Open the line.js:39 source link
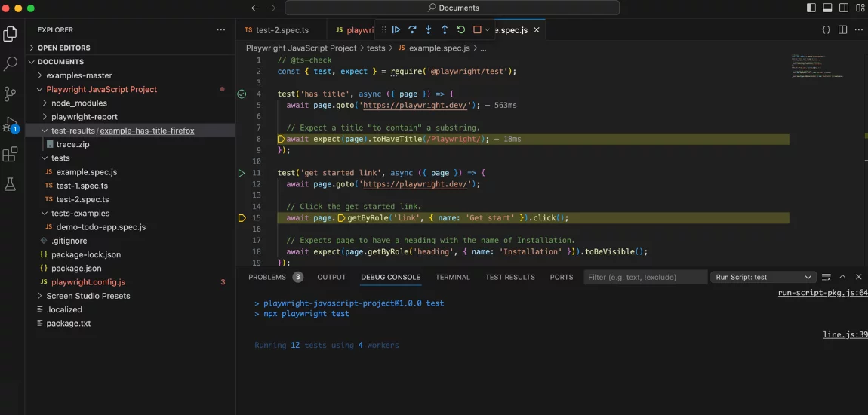 (845, 334)
